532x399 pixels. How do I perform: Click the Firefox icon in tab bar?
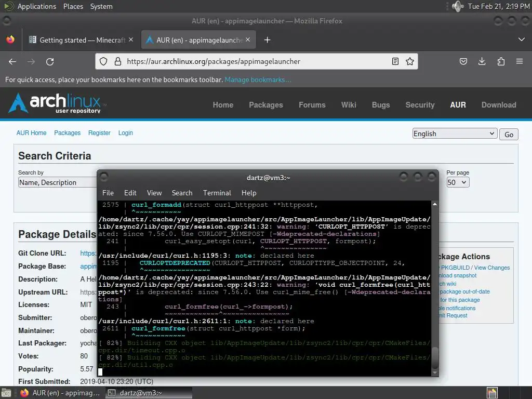click(x=10, y=39)
